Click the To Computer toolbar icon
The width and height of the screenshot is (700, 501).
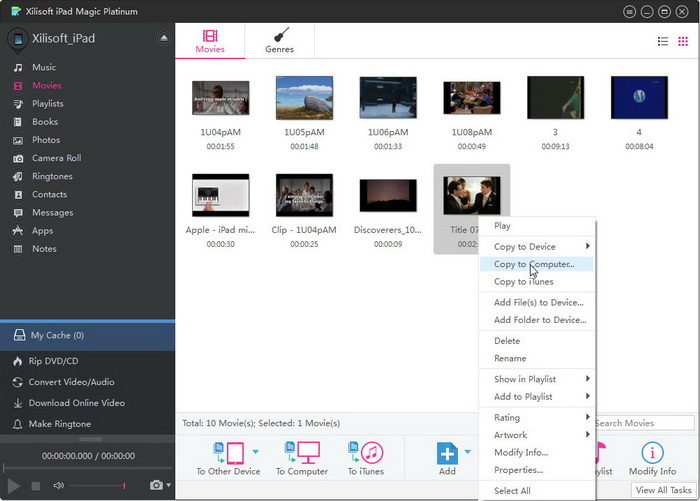click(x=301, y=452)
